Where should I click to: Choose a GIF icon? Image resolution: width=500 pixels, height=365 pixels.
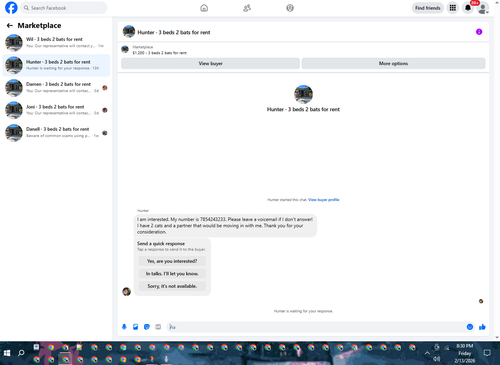158,327
